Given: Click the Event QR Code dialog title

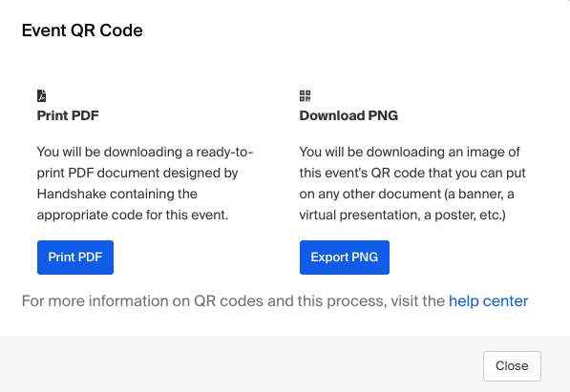Looking at the screenshot, I should point(82,31).
